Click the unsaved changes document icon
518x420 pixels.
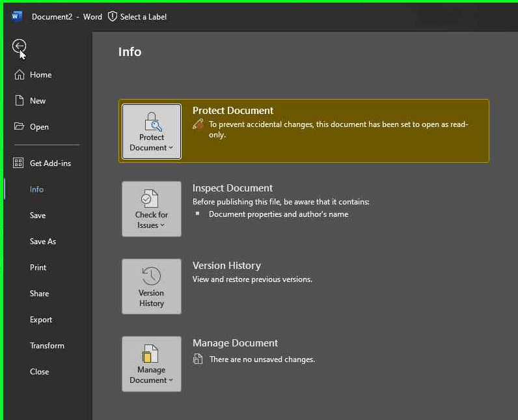pyautogui.click(x=198, y=359)
